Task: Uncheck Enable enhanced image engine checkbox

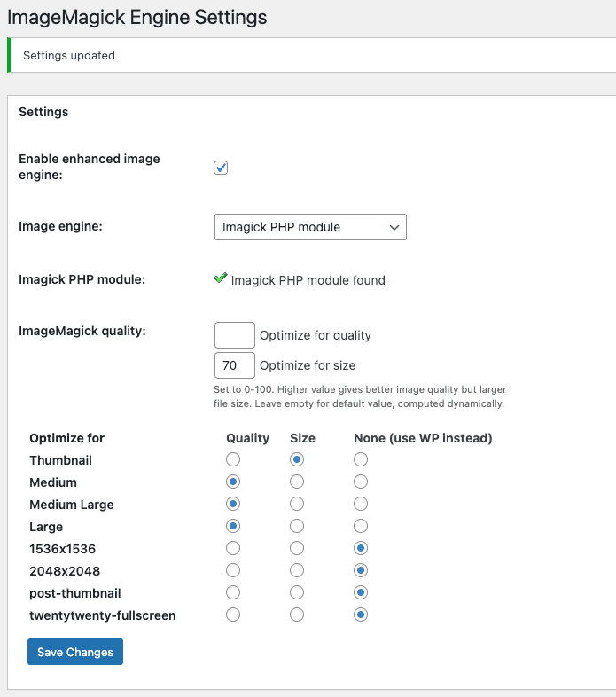Action: click(221, 168)
